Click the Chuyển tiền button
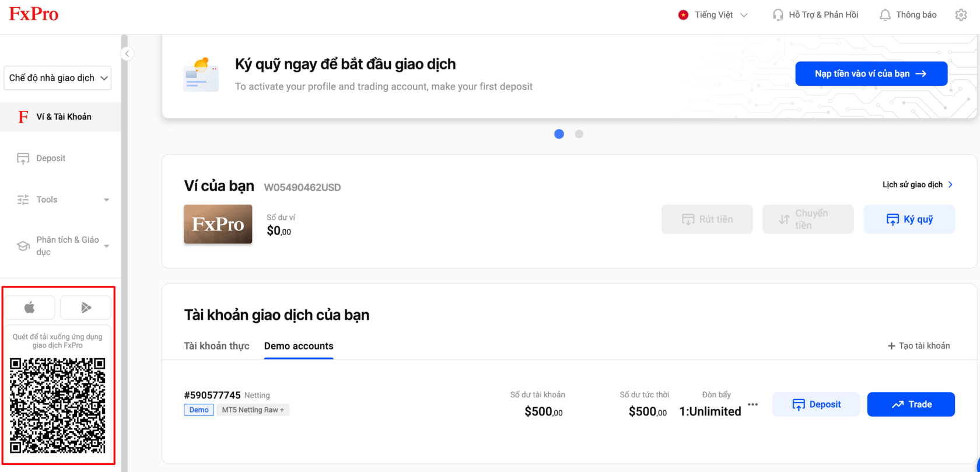 (x=808, y=219)
